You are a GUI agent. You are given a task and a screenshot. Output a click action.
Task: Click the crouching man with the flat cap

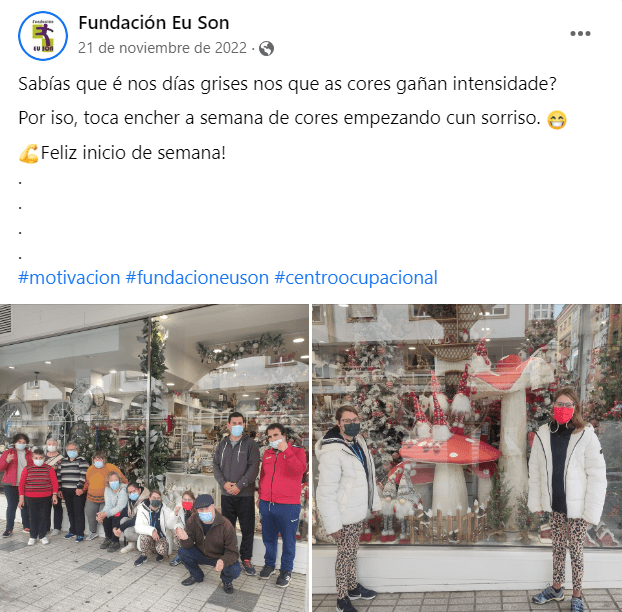(208, 541)
